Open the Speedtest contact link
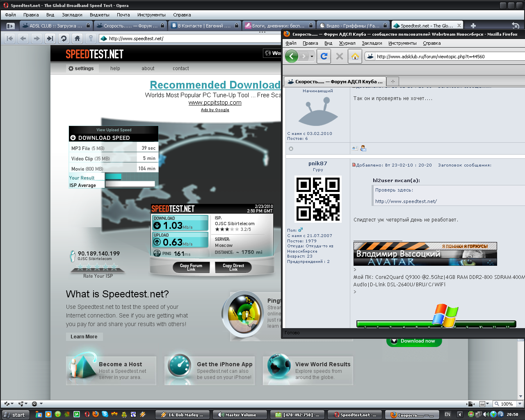Image resolution: width=525 pixels, height=420 pixels. 181,68
